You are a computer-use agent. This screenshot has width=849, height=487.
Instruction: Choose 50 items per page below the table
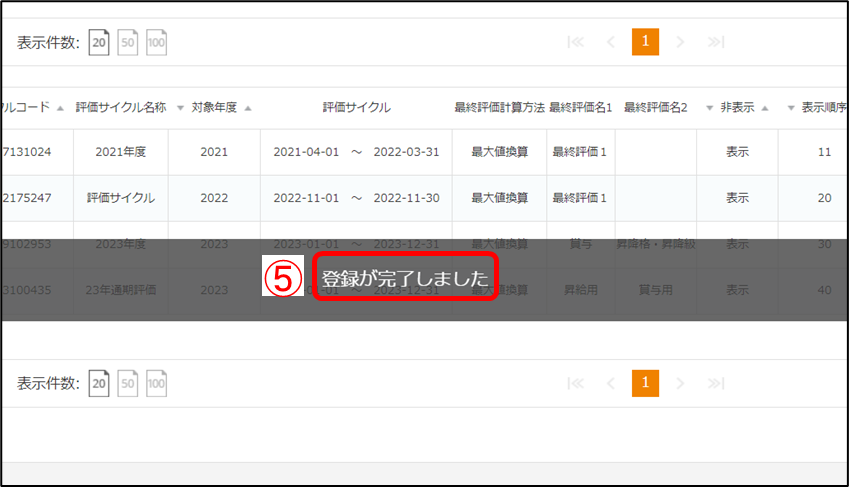(128, 383)
